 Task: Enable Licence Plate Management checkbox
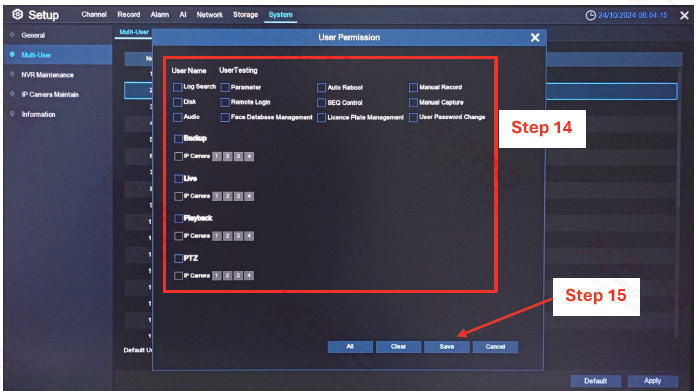pyautogui.click(x=321, y=118)
